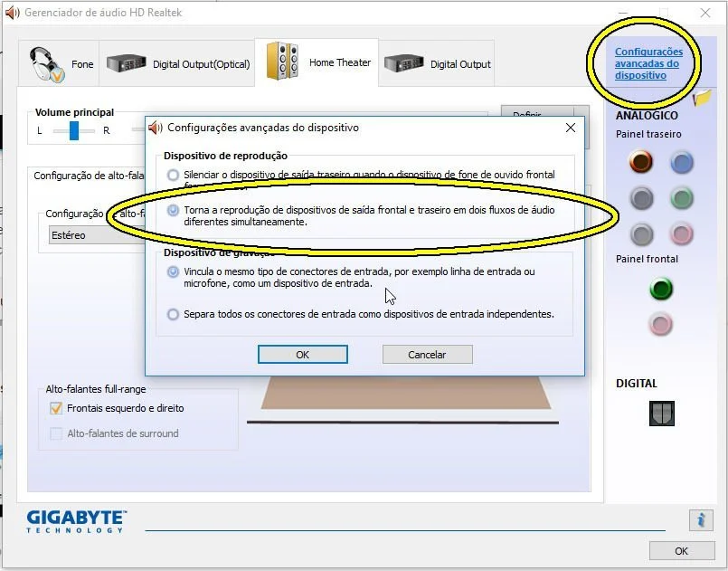Click the information icon button
The width and height of the screenshot is (728, 571).
coord(701,519)
